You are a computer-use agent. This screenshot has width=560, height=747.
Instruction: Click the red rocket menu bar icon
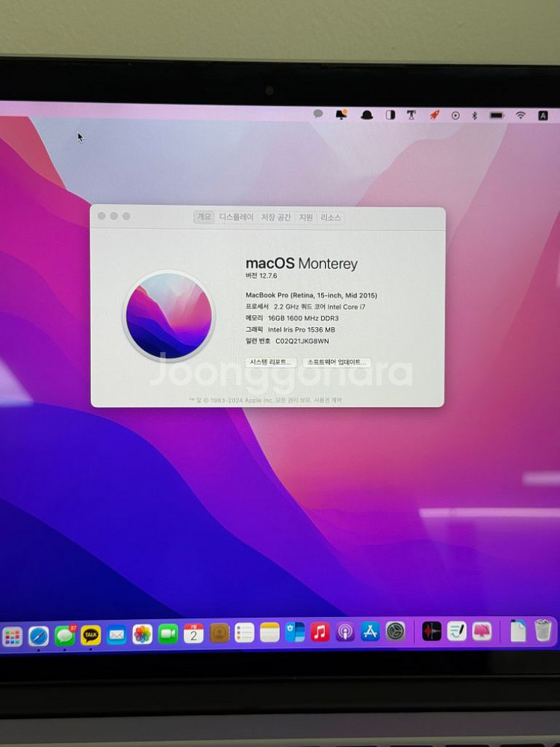pyautogui.click(x=435, y=115)
